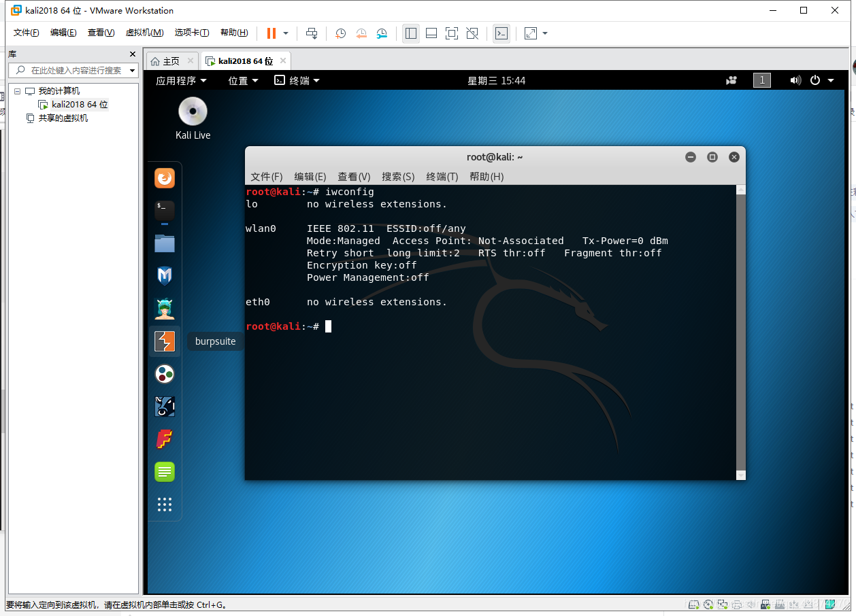
Task: Toggle the thumbnail bar view
Action: 431,33
